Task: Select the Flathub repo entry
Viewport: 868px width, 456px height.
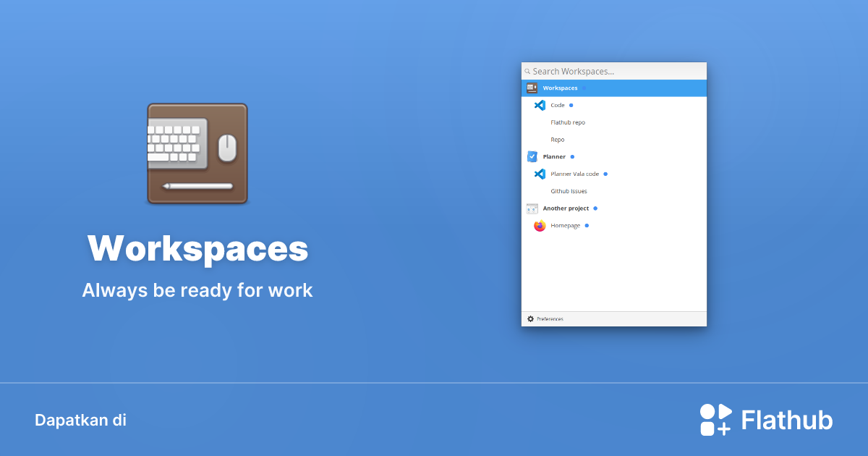Action: coord(569,122)
